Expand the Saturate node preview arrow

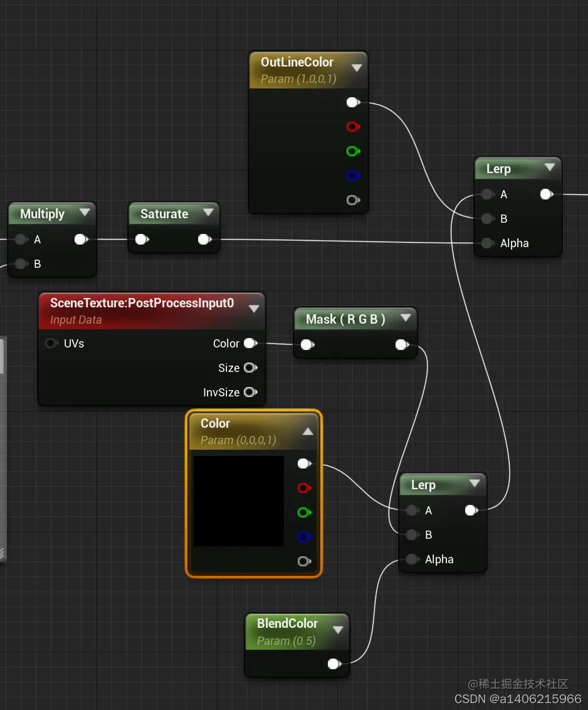click(x=208, y=212)
